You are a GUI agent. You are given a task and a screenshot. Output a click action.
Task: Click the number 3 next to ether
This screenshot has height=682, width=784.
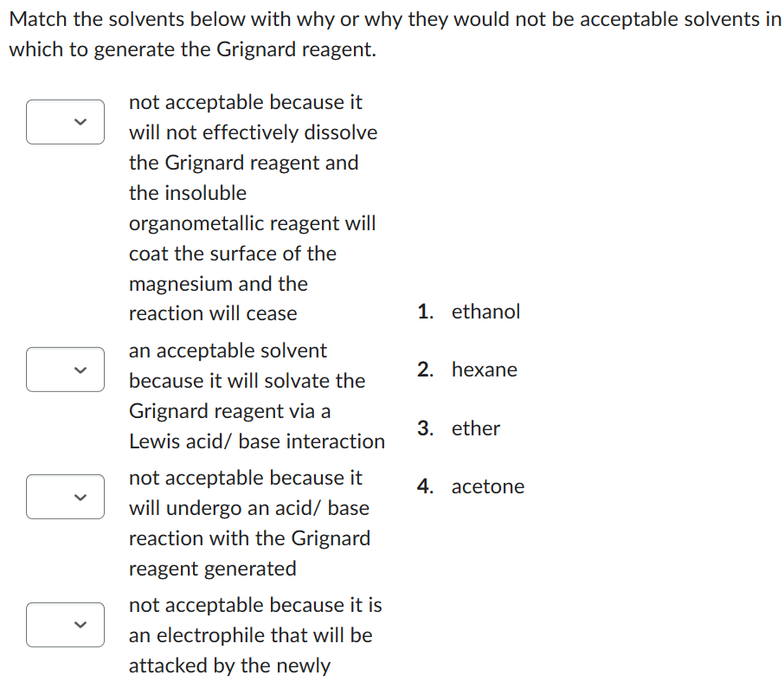coord(421,428)
